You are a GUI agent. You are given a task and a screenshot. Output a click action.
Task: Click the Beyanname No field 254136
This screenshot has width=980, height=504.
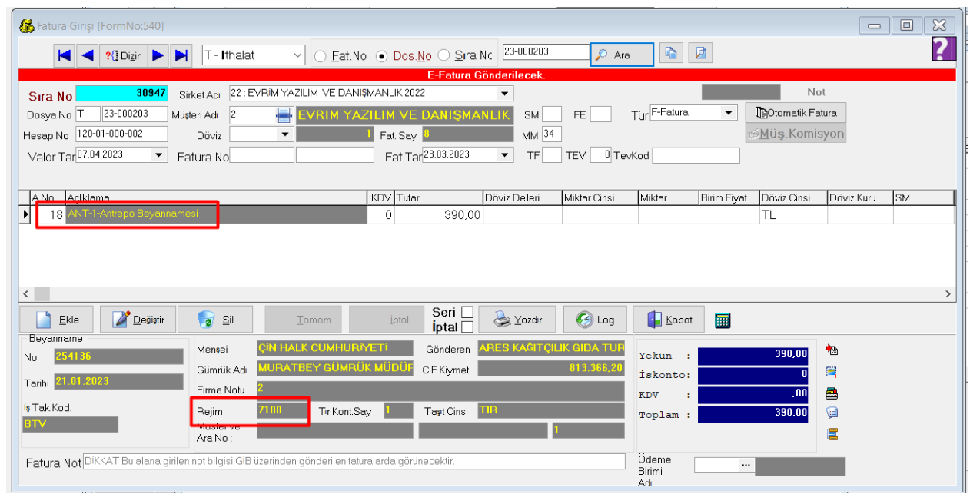pyautogui.click(x=118, y=356)
